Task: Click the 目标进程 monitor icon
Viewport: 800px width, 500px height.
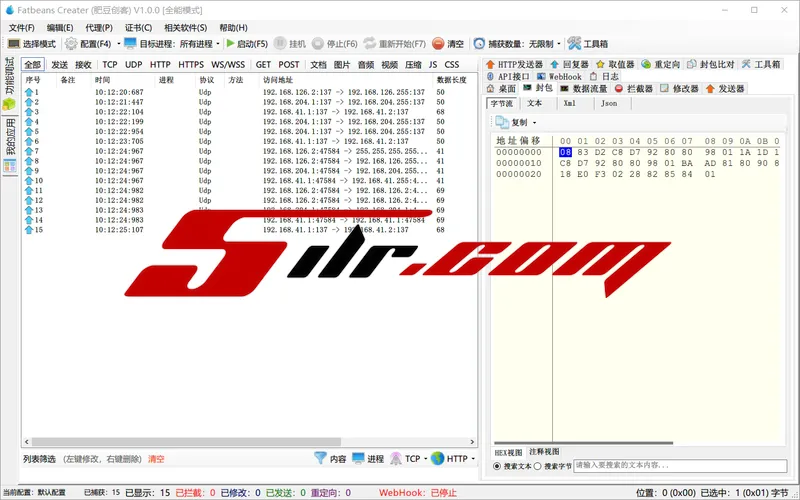Action: tap(130, 43)
